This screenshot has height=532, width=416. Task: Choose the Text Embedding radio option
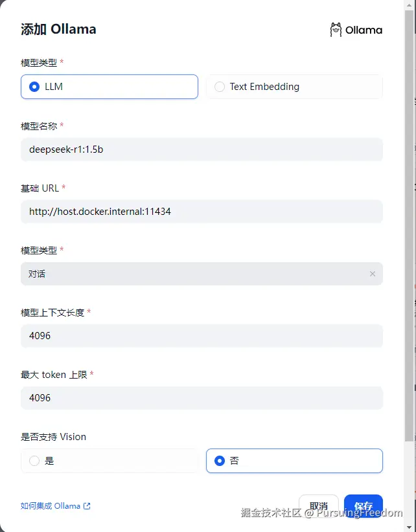click(x=220, y=87)
